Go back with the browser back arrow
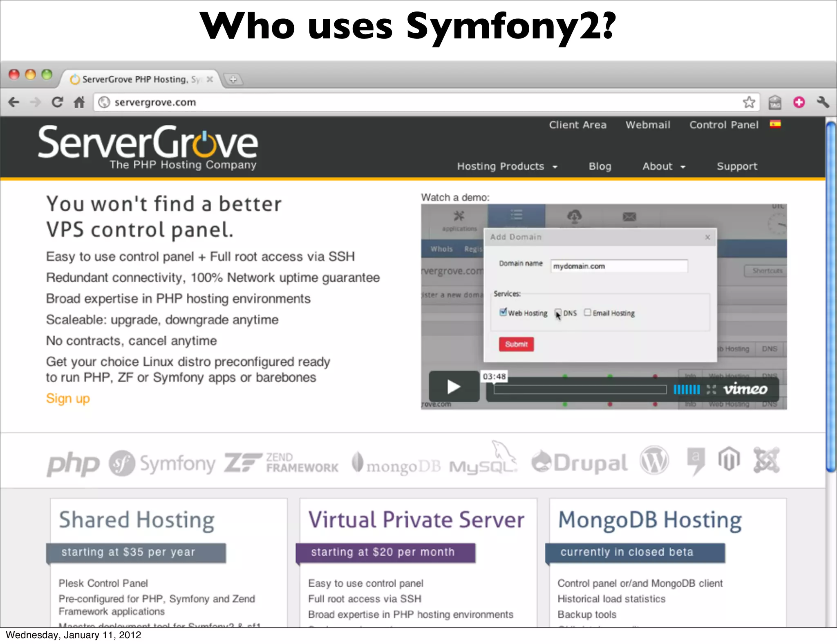This screenshot has height=644, width=837. pyautogui.click(x=14, y=102)
